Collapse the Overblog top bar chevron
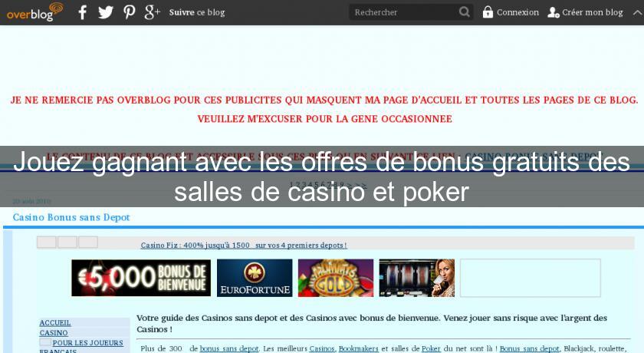Screen dimensions: 644x353 637,13
